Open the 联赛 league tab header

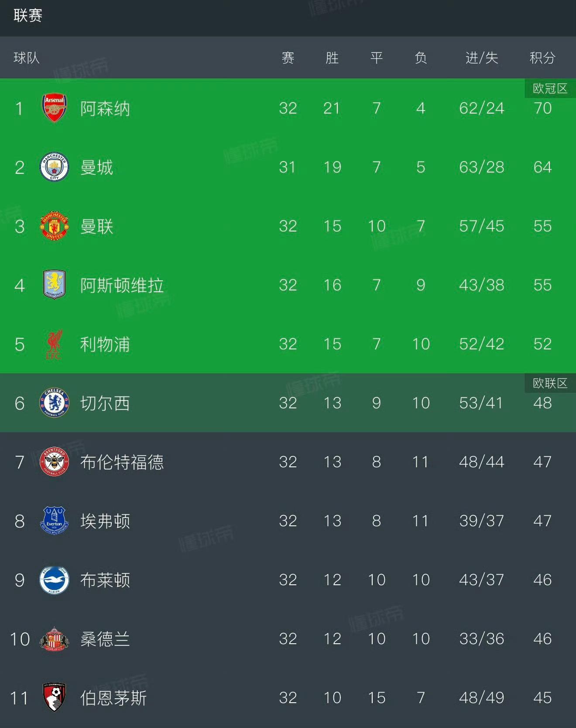28,16
